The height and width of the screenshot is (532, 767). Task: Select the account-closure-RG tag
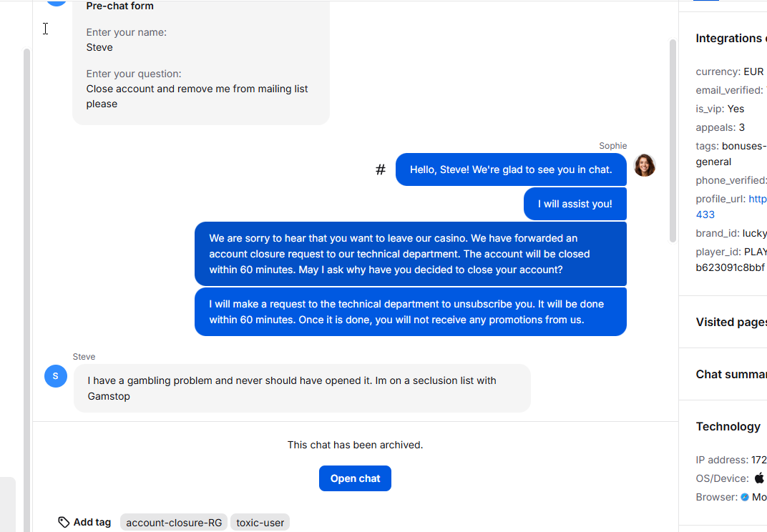click(x=174, y=523)
